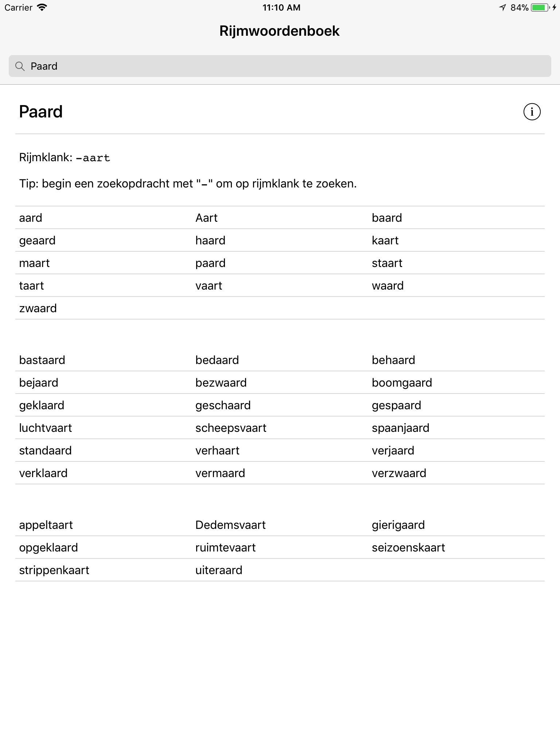Viewport: 560px width, 747px height.
Task: Tap the location arrow status icon
Action: 502,8
